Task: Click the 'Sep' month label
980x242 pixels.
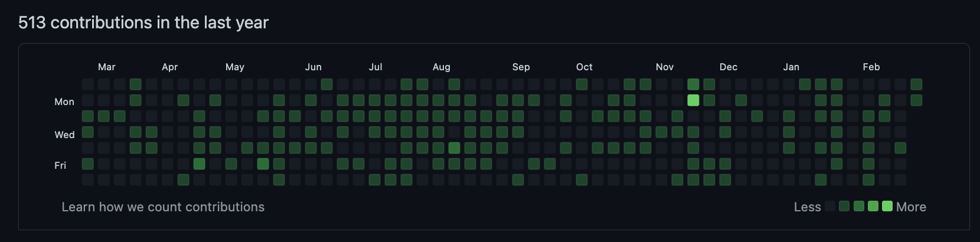Action: (x=521, y=67)
